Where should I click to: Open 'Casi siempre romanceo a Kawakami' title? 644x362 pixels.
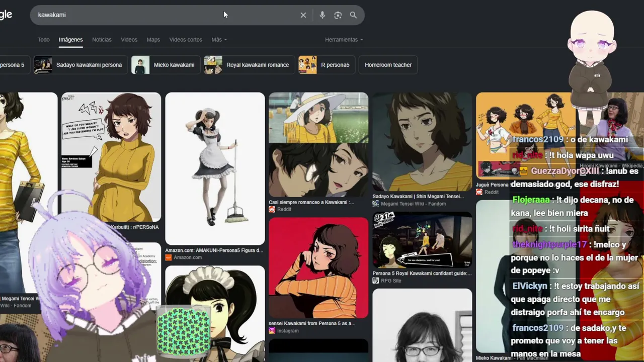311,202
